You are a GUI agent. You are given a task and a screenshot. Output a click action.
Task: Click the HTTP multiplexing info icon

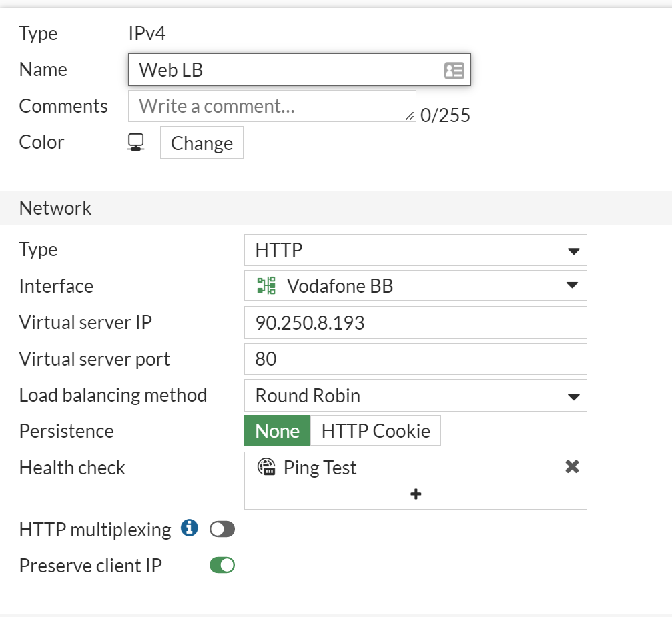(x=189, y=528)
